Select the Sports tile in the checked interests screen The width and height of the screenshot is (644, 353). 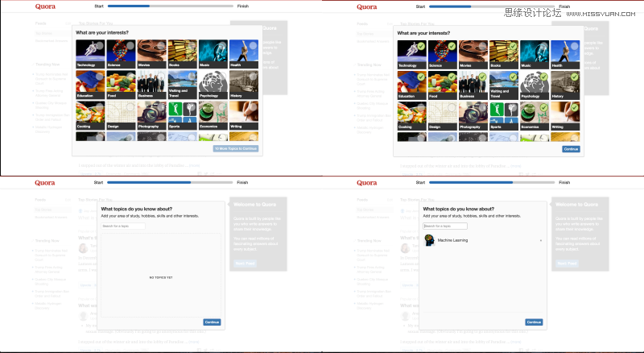pyautogui.click(x=504, y=115)
